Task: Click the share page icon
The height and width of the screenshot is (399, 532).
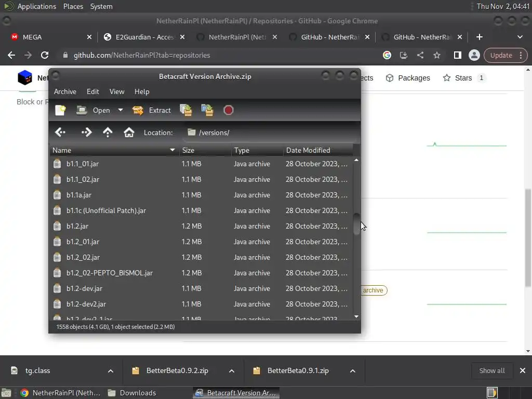Action: (420, 55)
